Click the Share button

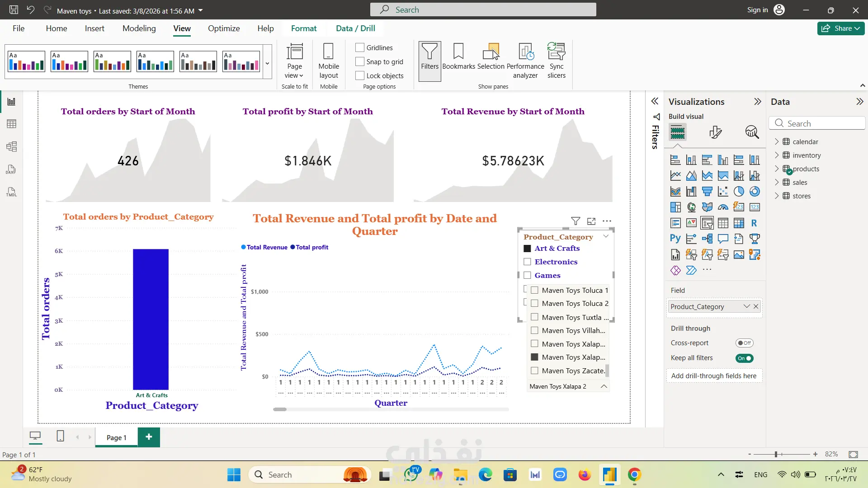coord(840,28)
